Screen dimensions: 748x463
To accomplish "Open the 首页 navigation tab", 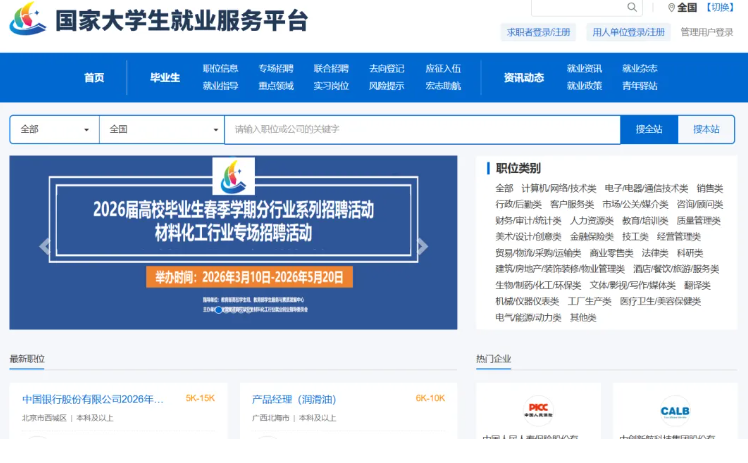I will click(x=94, y=77).
